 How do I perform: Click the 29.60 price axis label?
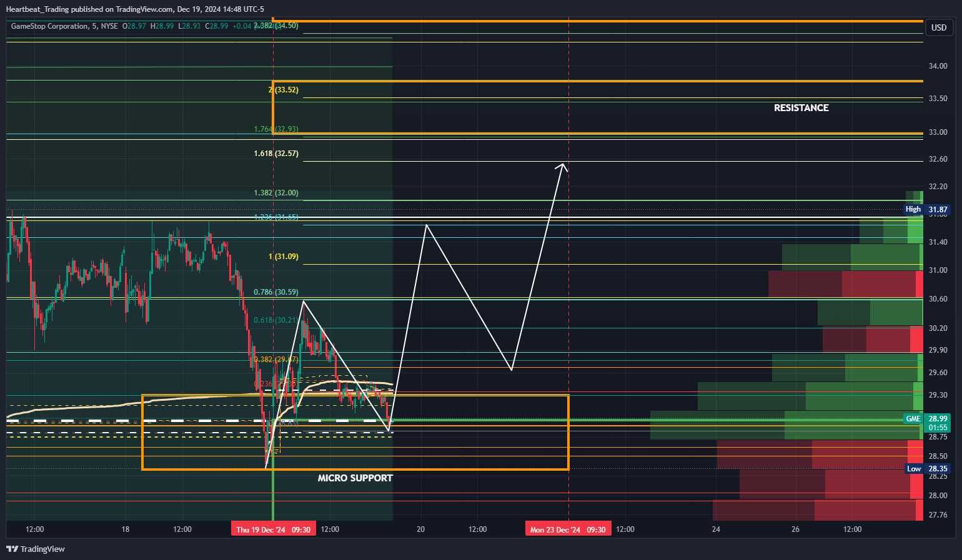[938, 373]
